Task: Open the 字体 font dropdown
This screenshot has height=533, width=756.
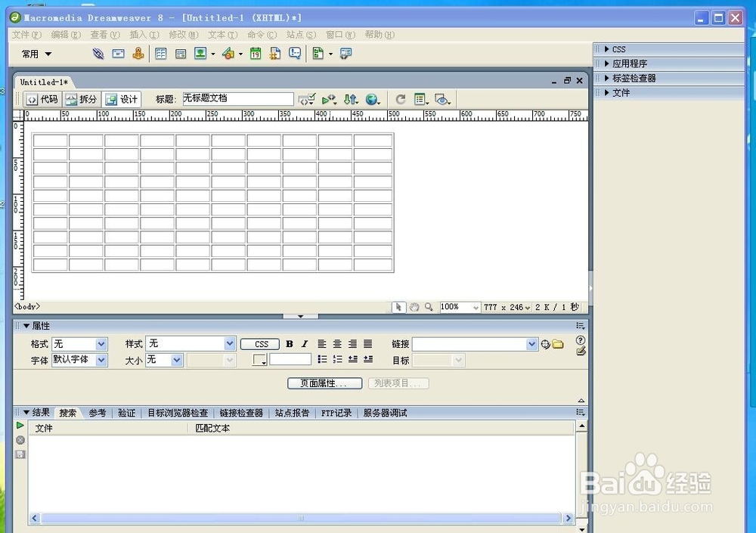Action: [101, 360]
